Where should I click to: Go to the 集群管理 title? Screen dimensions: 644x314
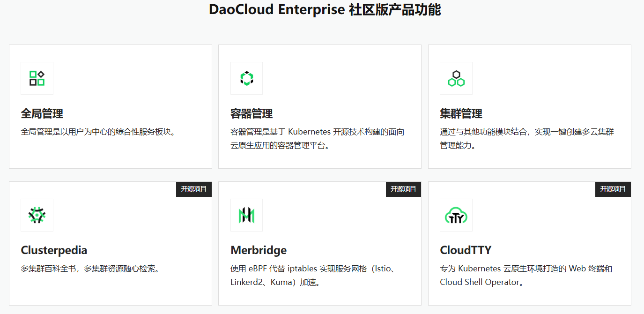tap(461, 113)
